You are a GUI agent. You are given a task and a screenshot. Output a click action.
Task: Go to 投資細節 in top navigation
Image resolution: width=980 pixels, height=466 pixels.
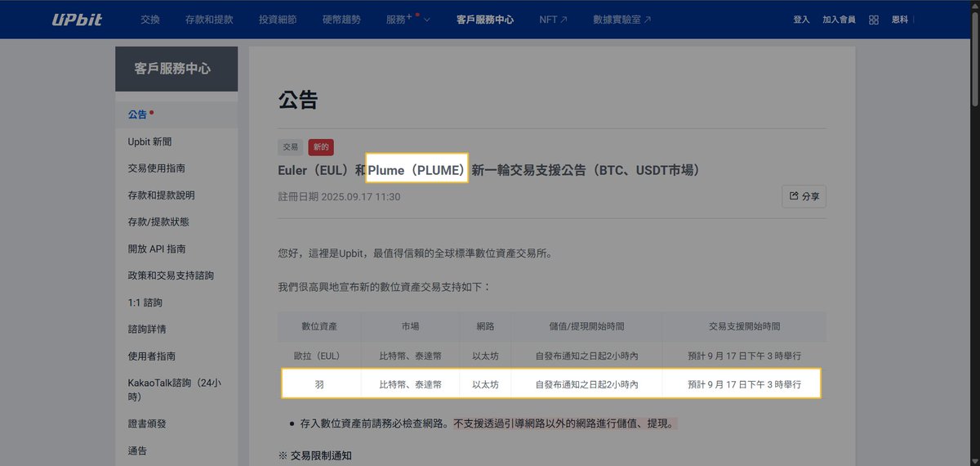click(278, 19)
